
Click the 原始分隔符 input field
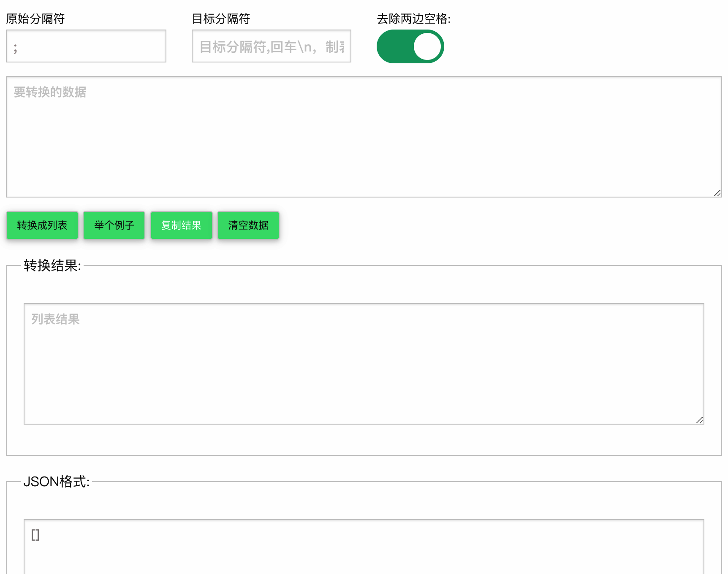coord(86,46)
